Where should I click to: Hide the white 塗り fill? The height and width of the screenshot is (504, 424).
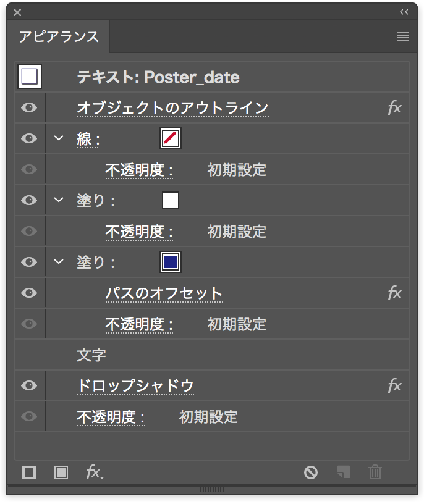29,200
